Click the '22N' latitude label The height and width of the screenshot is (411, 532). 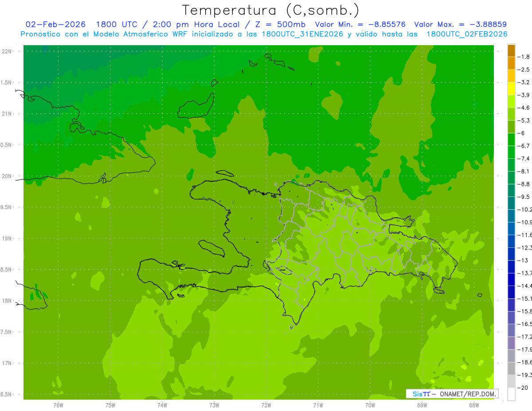click(8, 51)
